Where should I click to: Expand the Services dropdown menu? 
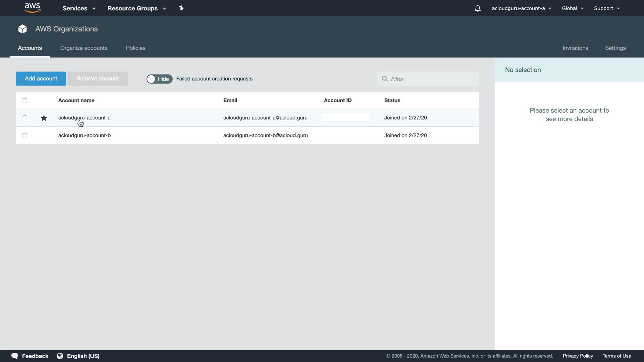point(79,8)
